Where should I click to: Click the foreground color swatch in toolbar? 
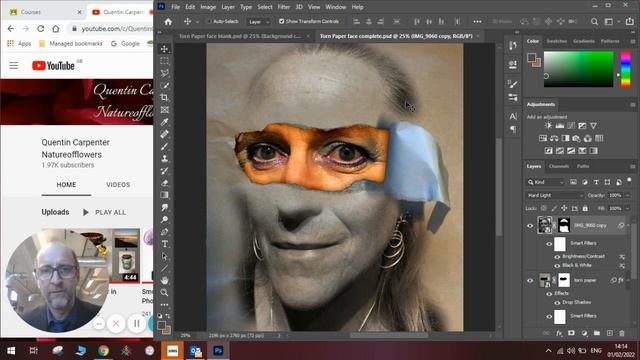coord(162,325)
